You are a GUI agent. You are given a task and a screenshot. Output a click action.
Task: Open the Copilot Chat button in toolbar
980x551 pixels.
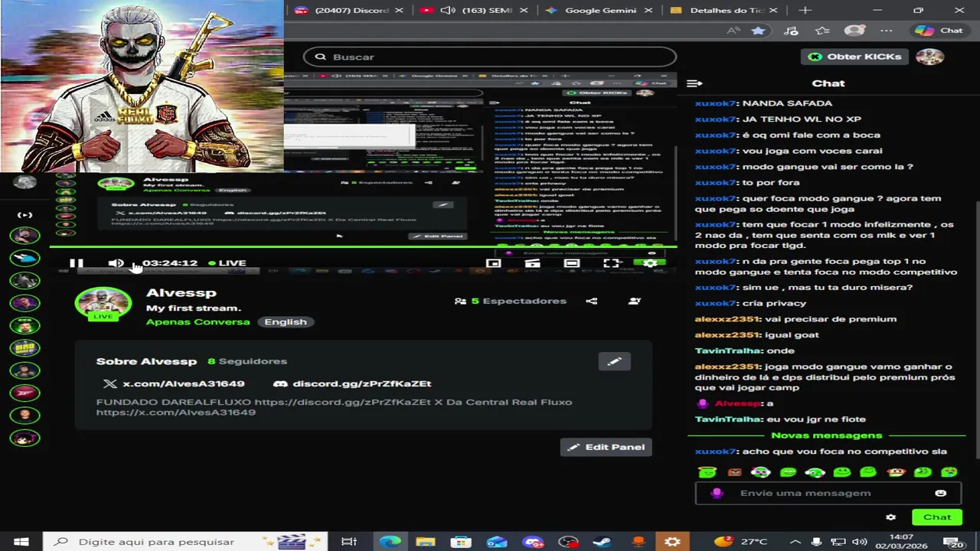(x=939, y=31)
